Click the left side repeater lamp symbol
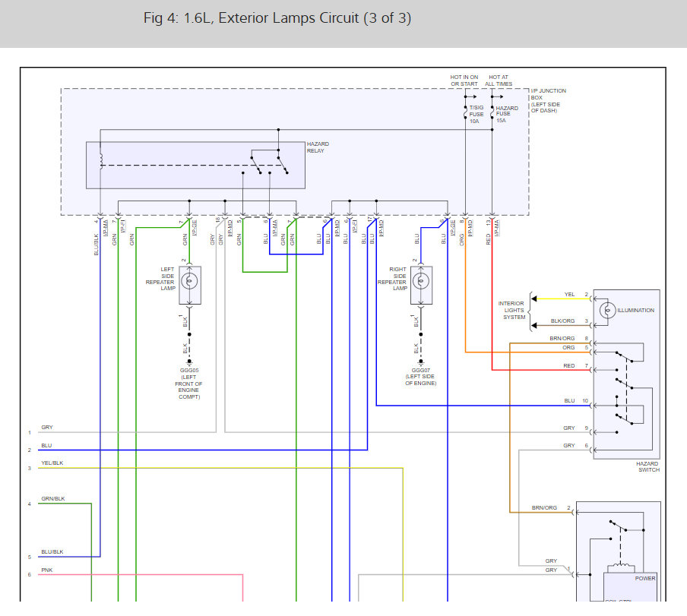Image resolution: width=687 pixels, height=616 pixels. pyautogui.click(x=189, y=280)
